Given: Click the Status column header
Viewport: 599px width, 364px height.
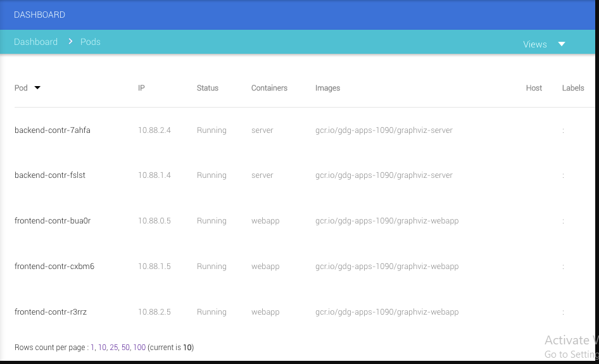Looking at the screenshot, I should click(x=208, y=88).
